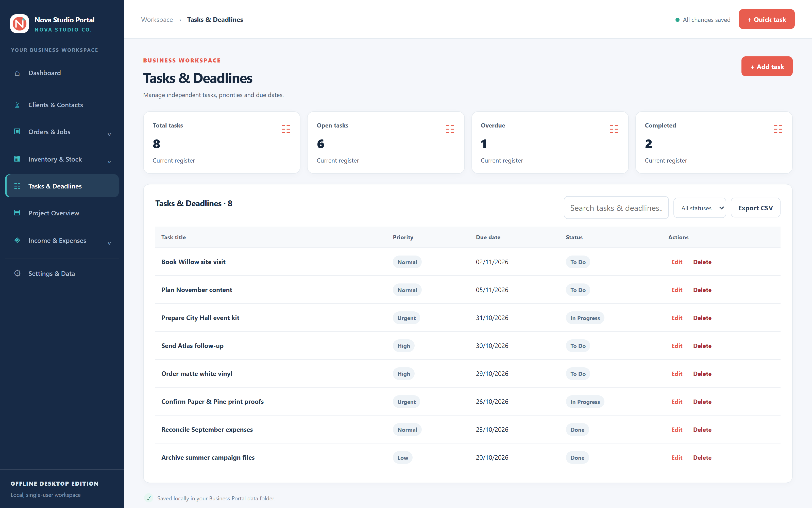Click the Urgent badge for City Hall event kit
This screenshot has height=508, width=812.
(x=406, y=318)
